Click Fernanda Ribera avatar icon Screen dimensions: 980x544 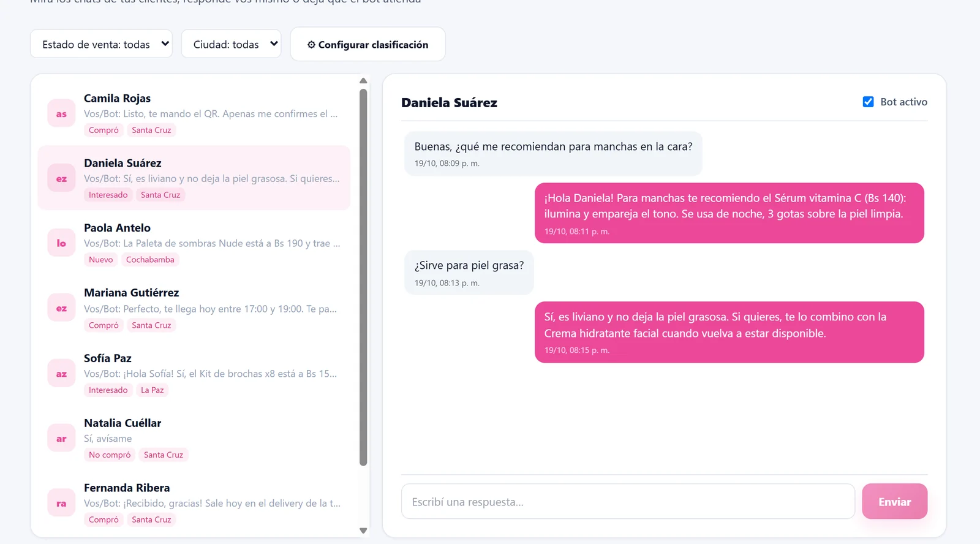pos(61,504)
